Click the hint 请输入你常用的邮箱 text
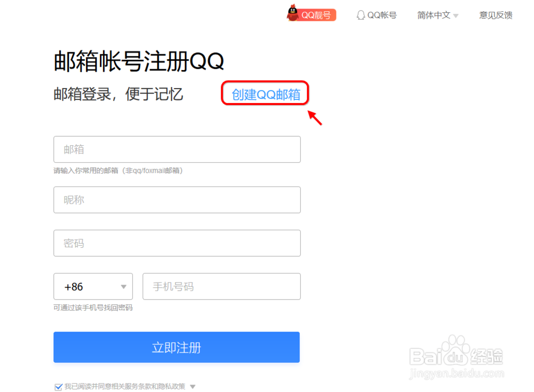Viewport: 534px width, 392px height. [118, 170]
